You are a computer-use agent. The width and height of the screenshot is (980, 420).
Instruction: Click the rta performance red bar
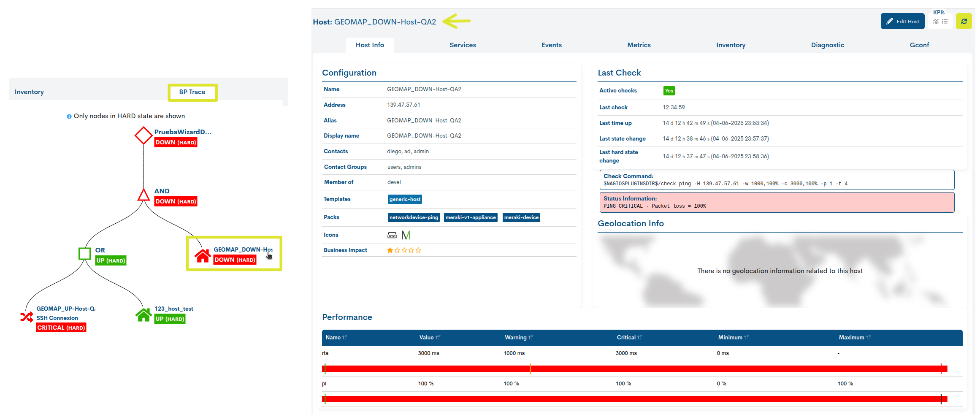click(634, 369)
